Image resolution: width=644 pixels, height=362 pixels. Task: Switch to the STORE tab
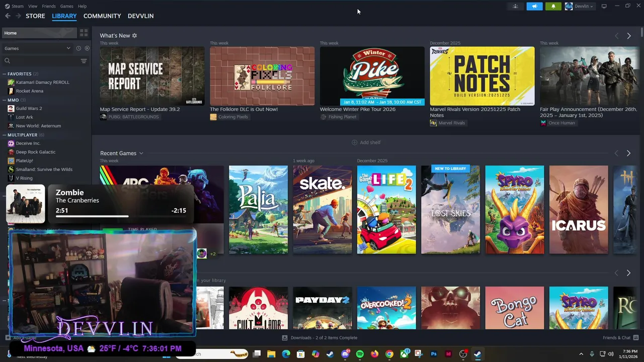click(x=35, y=16)
